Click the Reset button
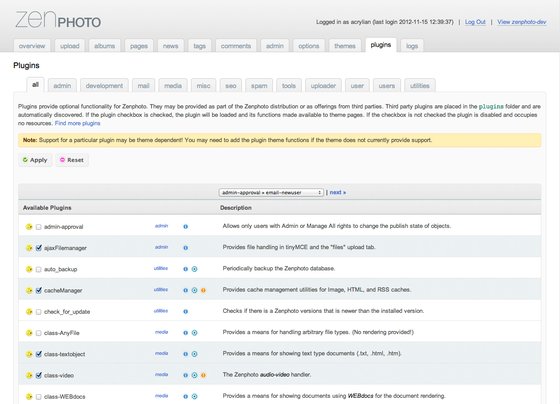This screenshot has height=404, width=560. [x=71, y=160]
